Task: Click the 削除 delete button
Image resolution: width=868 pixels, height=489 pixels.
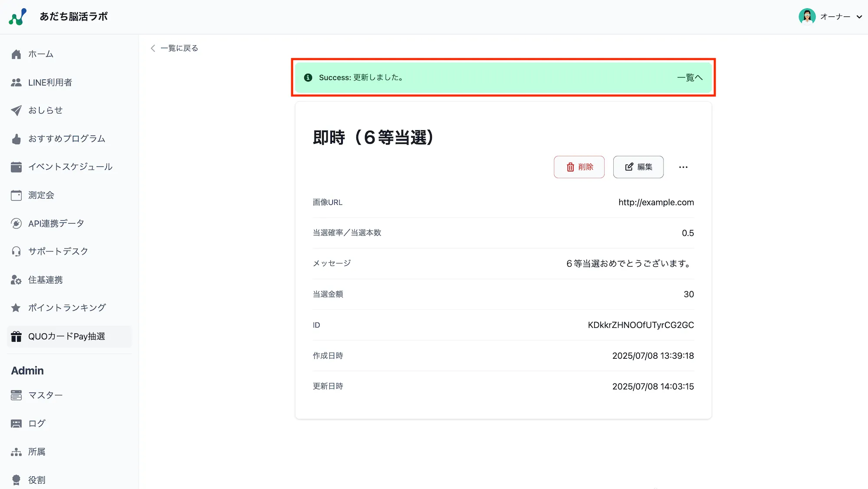Action: (579, 167)
